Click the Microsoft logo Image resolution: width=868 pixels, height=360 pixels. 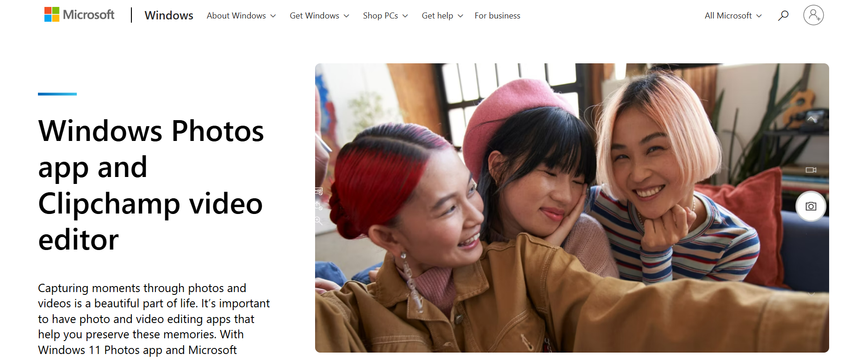(x=79, y=15)
